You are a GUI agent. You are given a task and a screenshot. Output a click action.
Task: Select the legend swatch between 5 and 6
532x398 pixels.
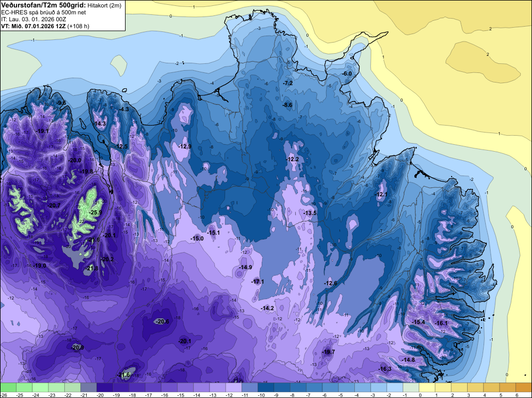[x=508, y=387]
